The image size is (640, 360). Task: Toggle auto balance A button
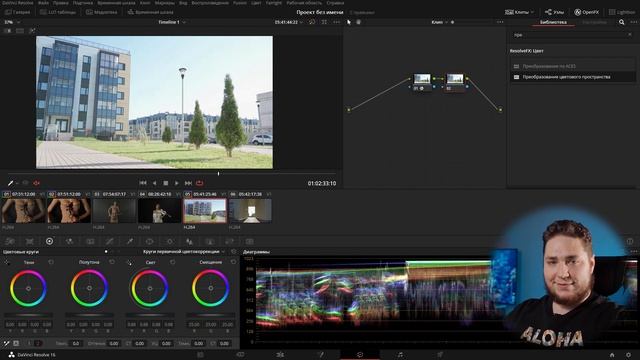pyautogui.click(x=16, y=343)
